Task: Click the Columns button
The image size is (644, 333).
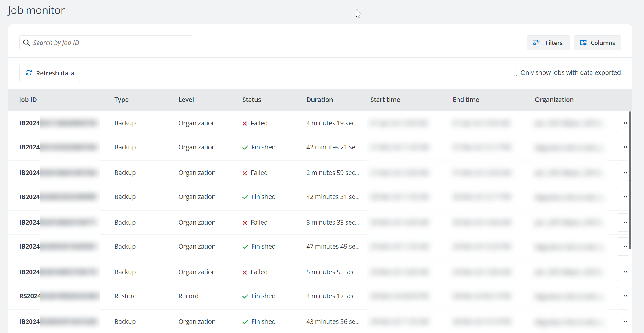Action: coord(597,43)
